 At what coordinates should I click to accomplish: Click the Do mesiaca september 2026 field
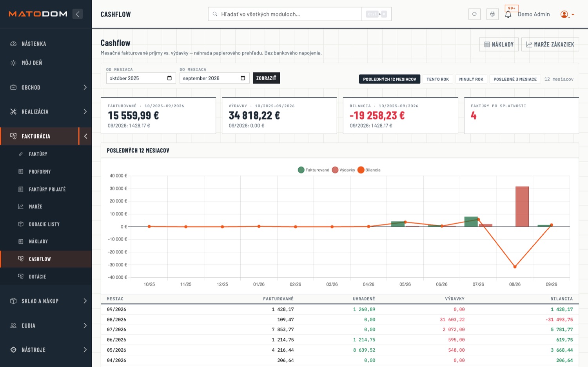tap(214, 78)
